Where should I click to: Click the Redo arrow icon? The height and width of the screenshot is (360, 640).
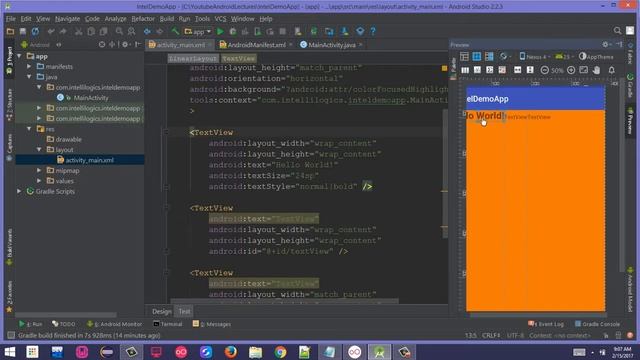[x=63, y=31]
